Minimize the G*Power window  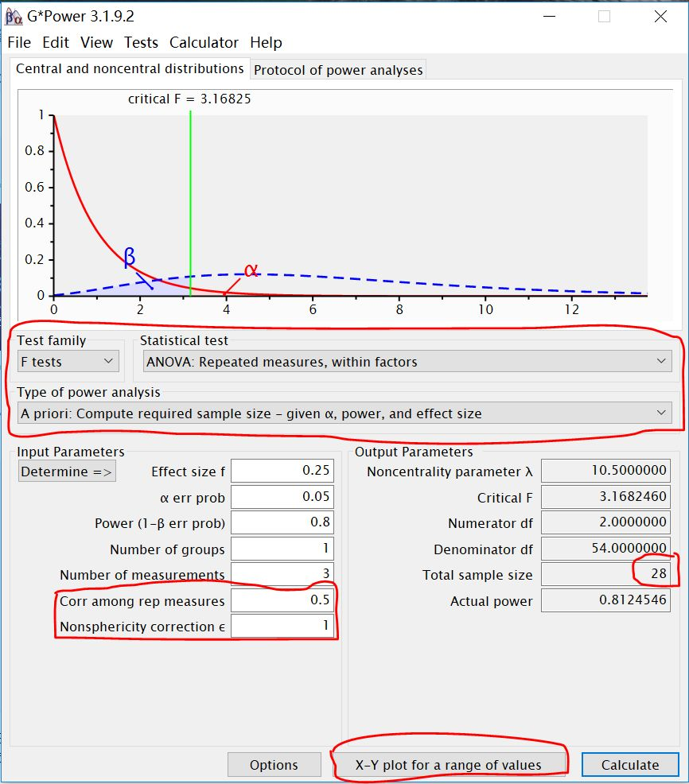click(550, 17)
